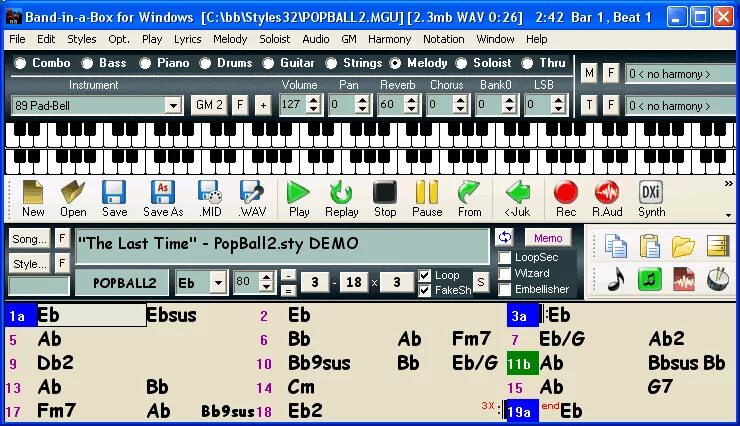740x426 pixels.
Task: Open the File menu
Action: 17,39
